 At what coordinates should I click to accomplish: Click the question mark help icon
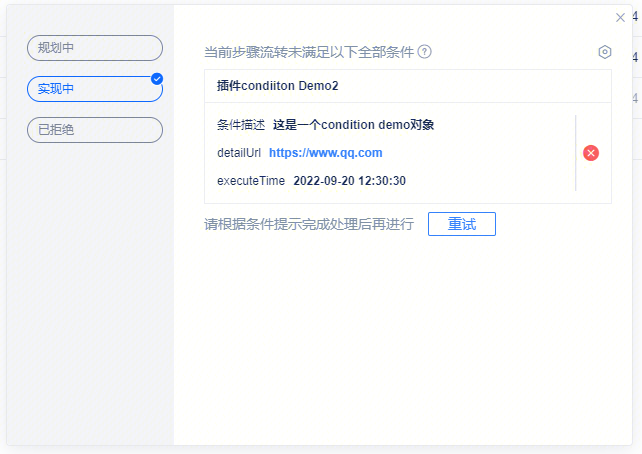click(425, 52)
